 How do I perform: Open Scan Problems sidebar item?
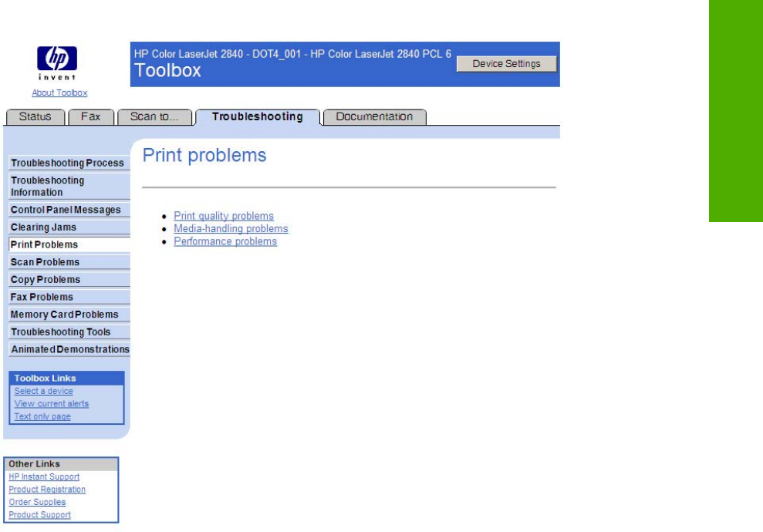(69, 262)
